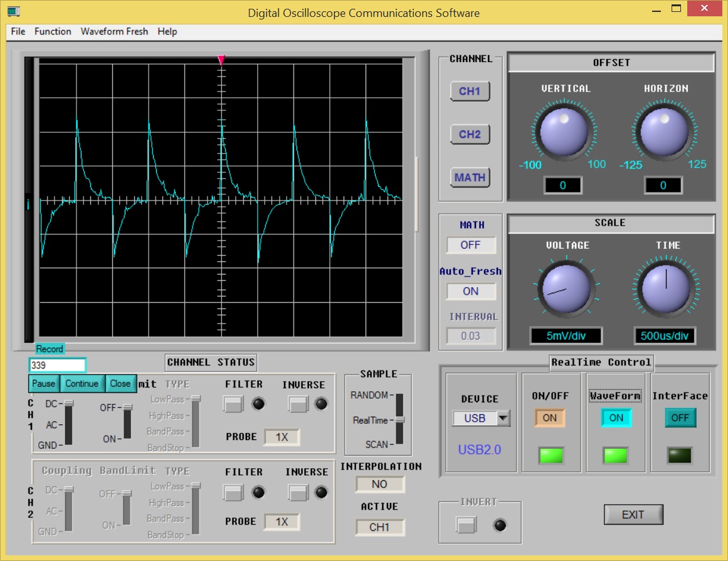Click the Close record button
Viewport: 728px width, 561px height.
point(120,384)
